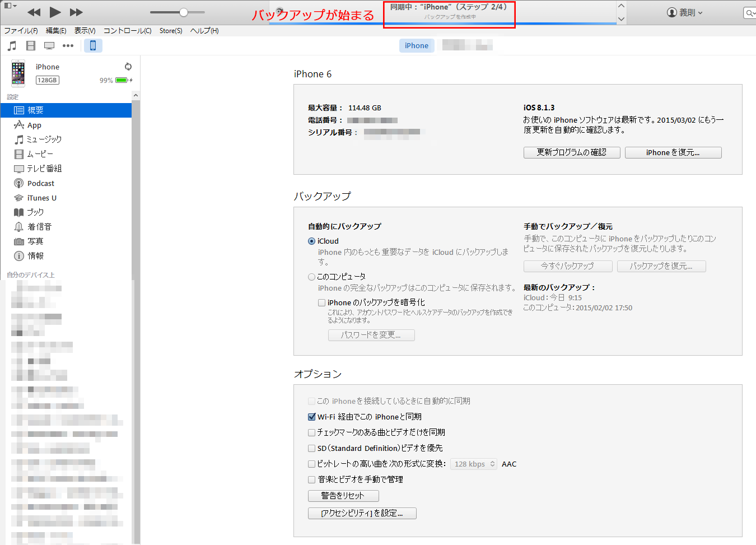Enable prefer SD video checkbox
The height and width of the screenshot is (545, 756).
coord(311,448)
